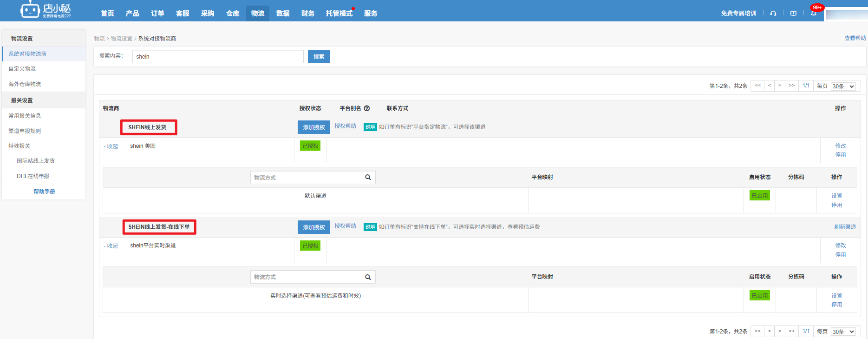Click the customer service headset icon

coord(773,13)
